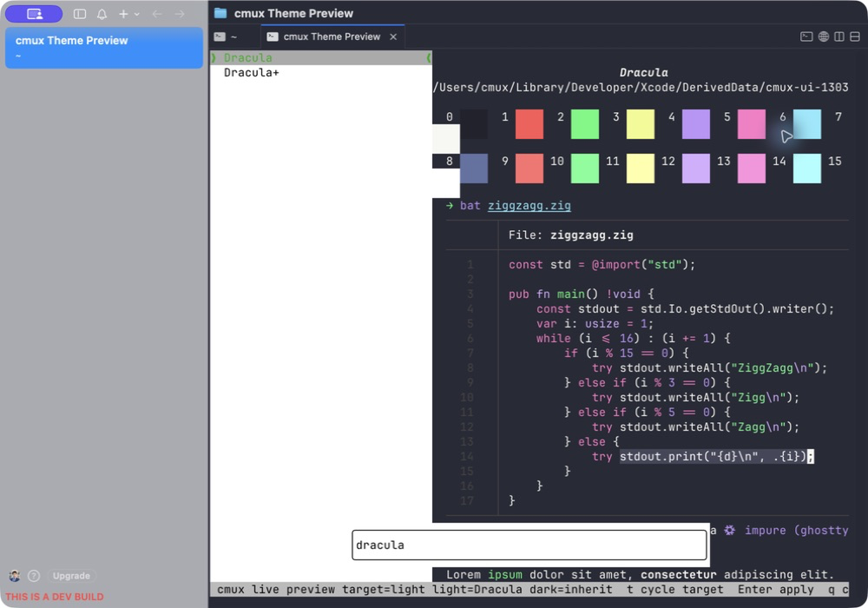Viewport: 868px width, 608px height.
Task: Click color swatch 12 lavender
Action: (x=696, y=169)
